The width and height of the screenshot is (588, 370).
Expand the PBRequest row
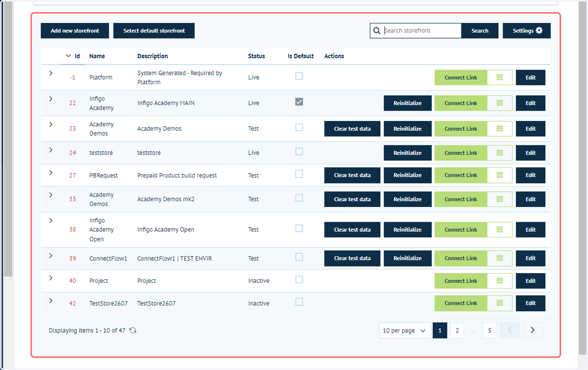(50, 172)
